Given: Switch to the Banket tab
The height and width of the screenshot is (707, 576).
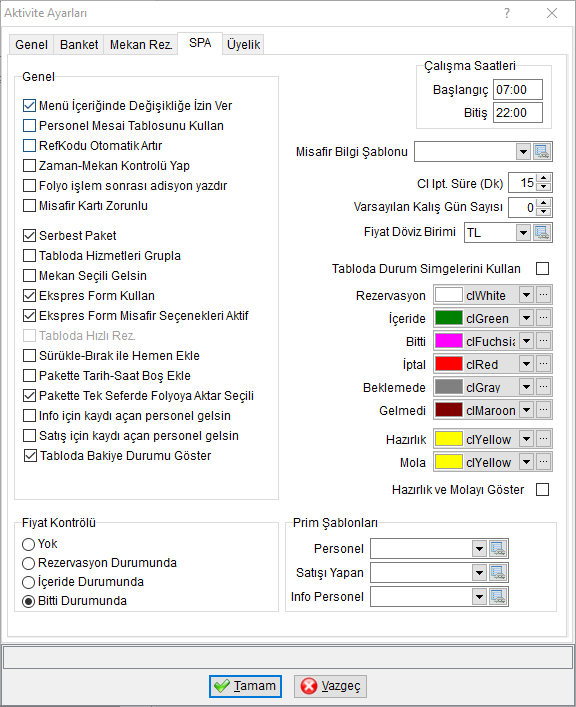Looking at the screenshot, I should 79,45.
